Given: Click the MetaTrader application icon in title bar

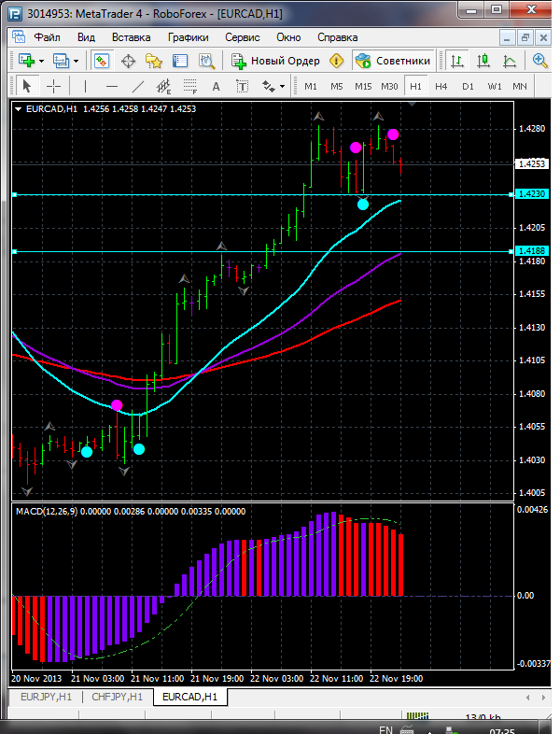Looking at the screenshot, I should pyautogui.click(x=15, y=14).
